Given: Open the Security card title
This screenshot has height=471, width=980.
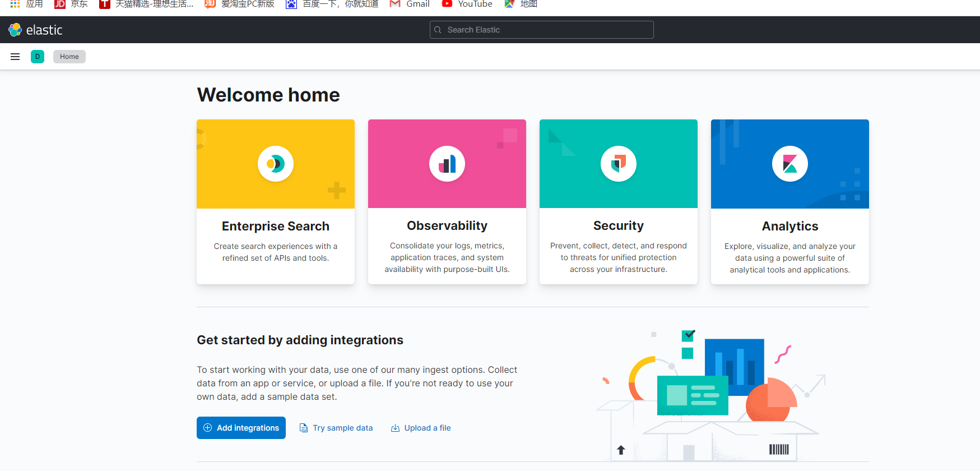Looking at the screenshot, I should pyautogui.click(x=619, y=225).
